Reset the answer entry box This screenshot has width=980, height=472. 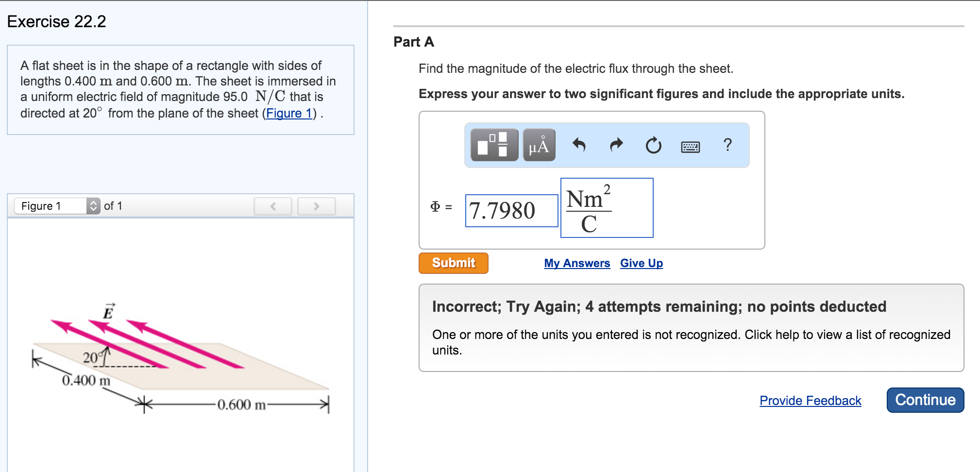[653, 145]
